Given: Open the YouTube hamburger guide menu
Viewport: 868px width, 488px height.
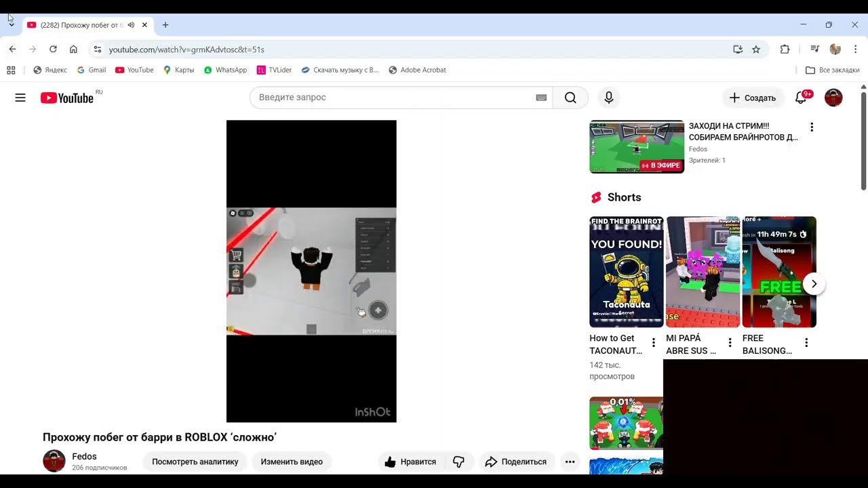Looking at the screenshot, I should pos(20,98).
